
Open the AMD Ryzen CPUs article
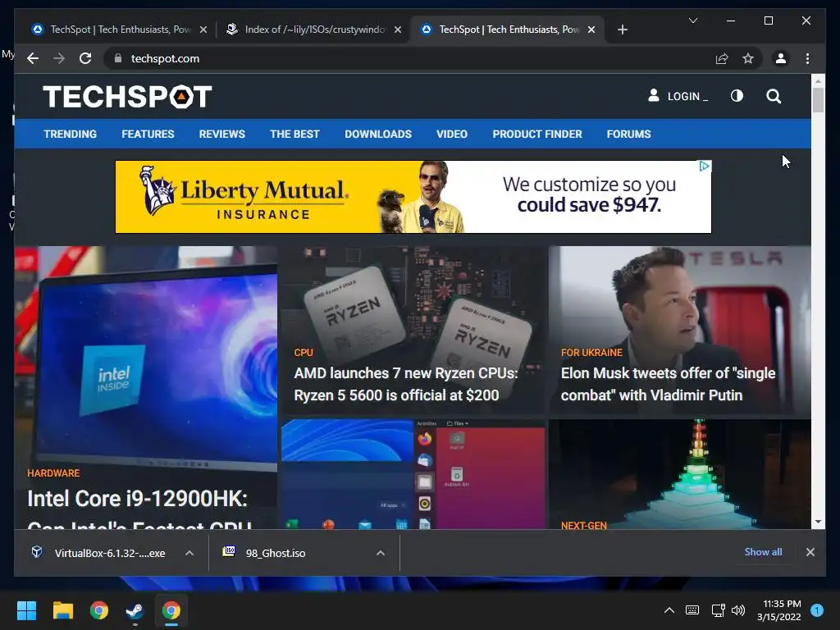click(406, 384)
